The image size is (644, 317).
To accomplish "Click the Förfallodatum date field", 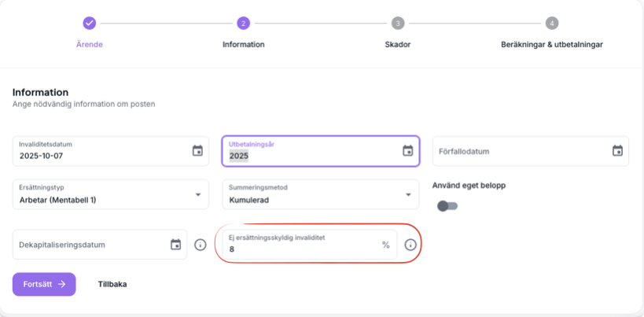I will click(x=519, y=151).
